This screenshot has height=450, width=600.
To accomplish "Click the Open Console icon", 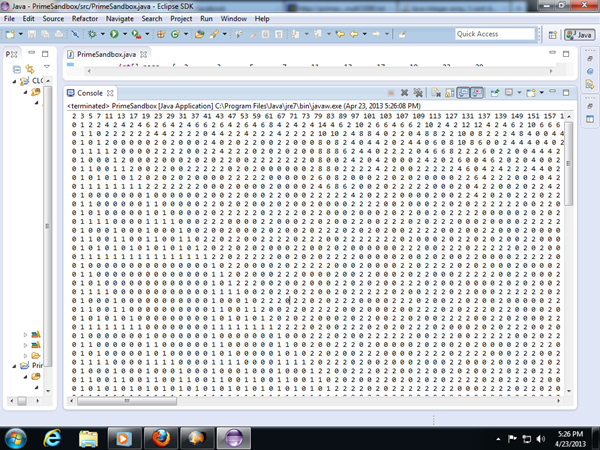I will click(x=531, y=93).
